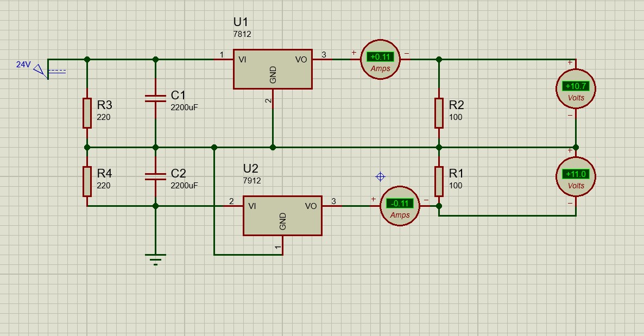Click the R3 resistor symbol
644x336 pixels.
tap(87, 113)
